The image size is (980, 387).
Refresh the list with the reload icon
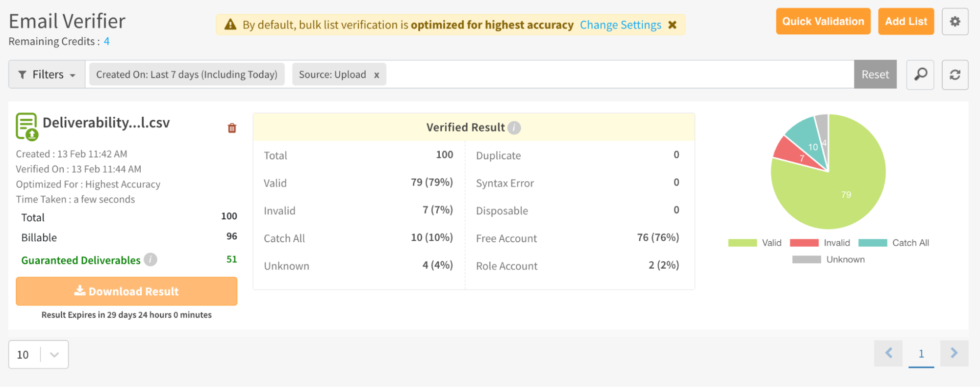click(x=955, y=75)
